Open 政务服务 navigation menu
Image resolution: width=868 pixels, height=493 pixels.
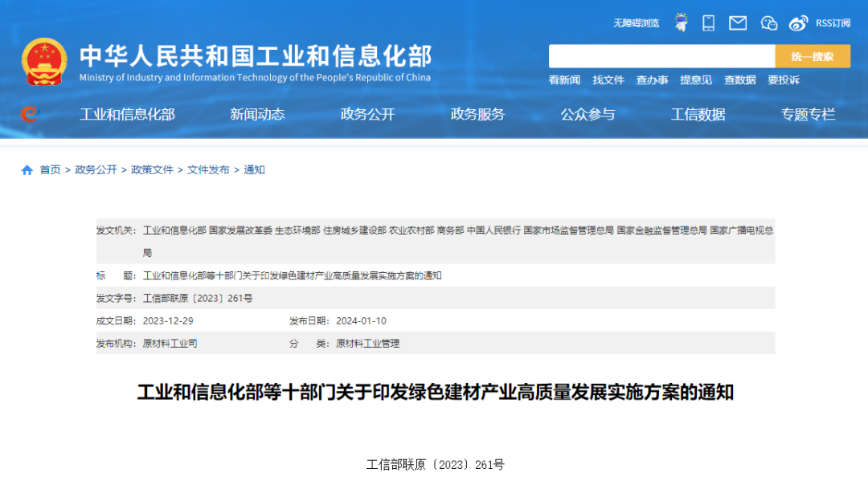point(477,115)
